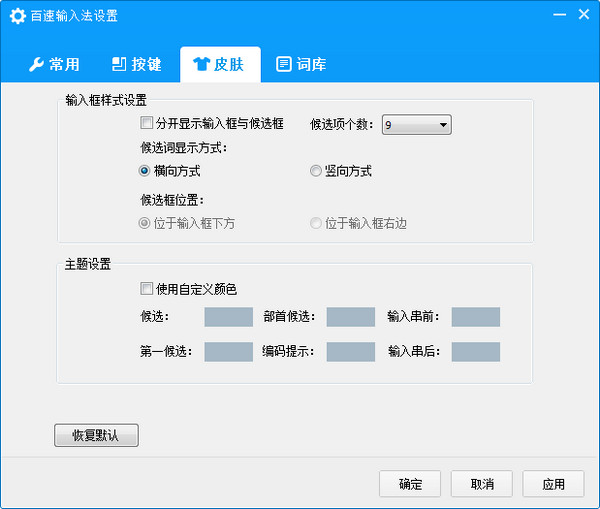The image size is (600, 509).
Task: Click the gear icon in the title bar
Action: coord(17,17)
